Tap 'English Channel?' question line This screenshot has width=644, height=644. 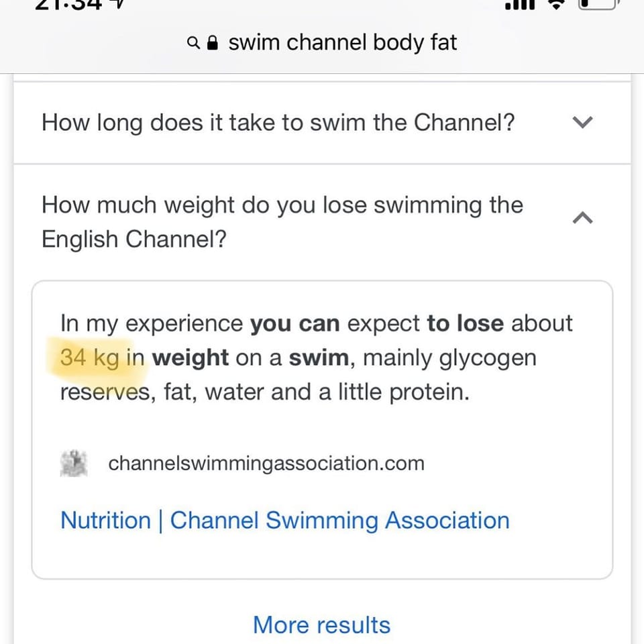point(134,239)
